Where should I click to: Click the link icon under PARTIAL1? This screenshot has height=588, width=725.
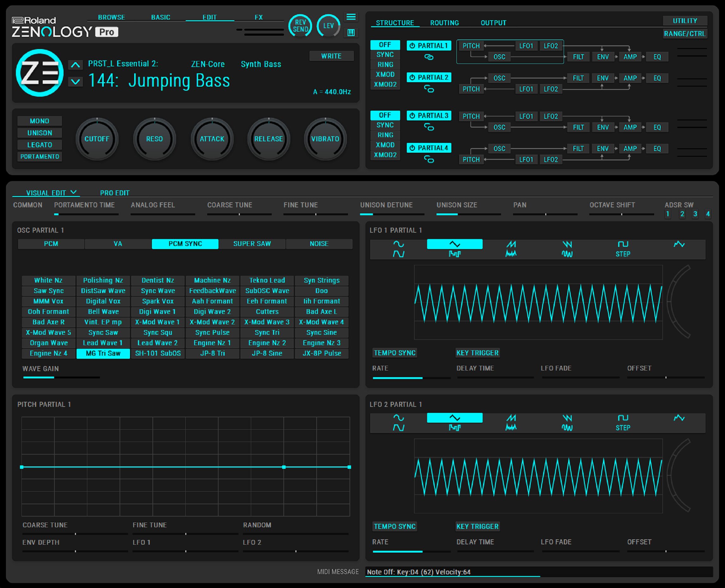pos(429,57)
